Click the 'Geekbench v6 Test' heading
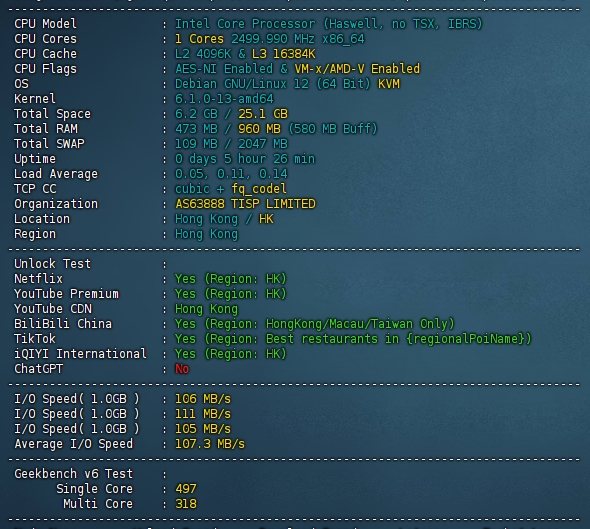The width and height of the screenshot is (590, 529). click(x=74, y=474)
